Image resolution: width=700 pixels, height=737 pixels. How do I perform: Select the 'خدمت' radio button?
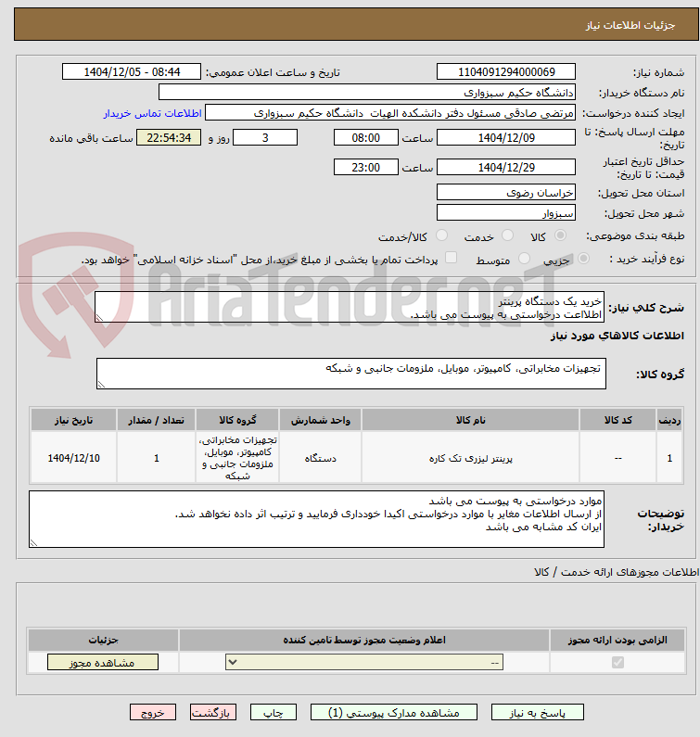pos(507,235)
